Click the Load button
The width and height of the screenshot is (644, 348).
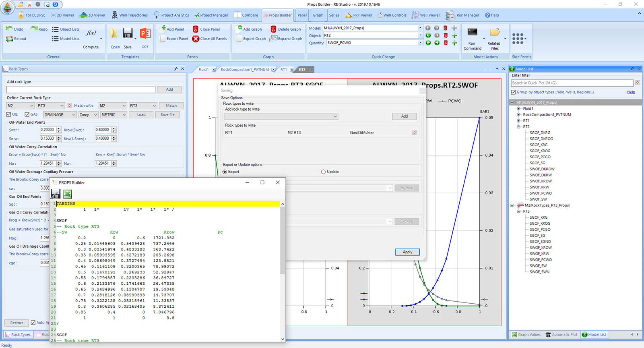point(141,115)
